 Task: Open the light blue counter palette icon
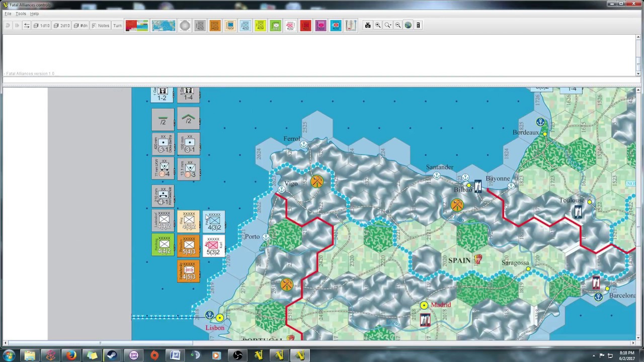(x=245, y=25)
